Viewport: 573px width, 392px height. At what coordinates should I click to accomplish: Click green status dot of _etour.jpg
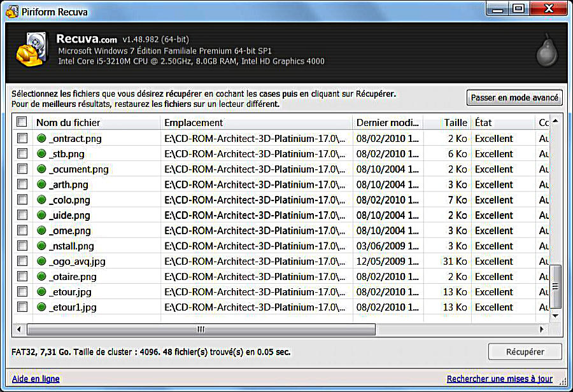(x=41, y=292)
